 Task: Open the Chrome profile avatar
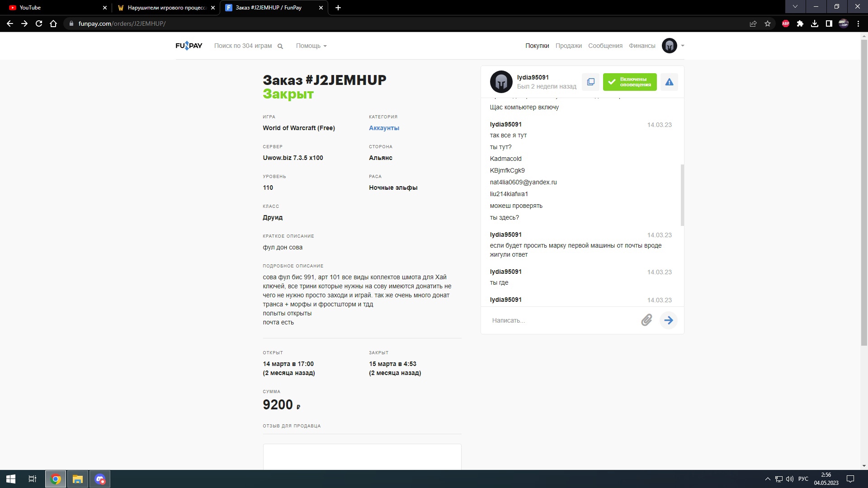coord(844,23)
